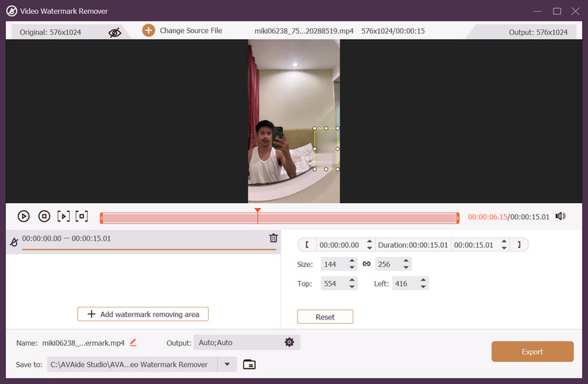Decrease the end time with the down arrow
Viewport: 588px width, 384px height.
(504, 248)
